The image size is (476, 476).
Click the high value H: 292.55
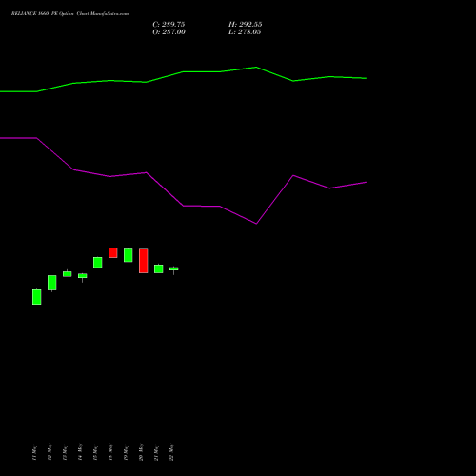(246, 25)
